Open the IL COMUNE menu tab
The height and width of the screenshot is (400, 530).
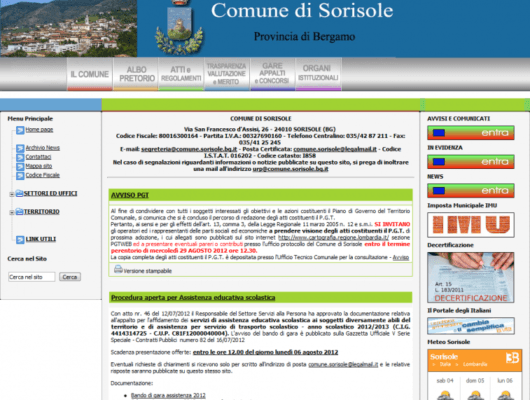(90, 74)
